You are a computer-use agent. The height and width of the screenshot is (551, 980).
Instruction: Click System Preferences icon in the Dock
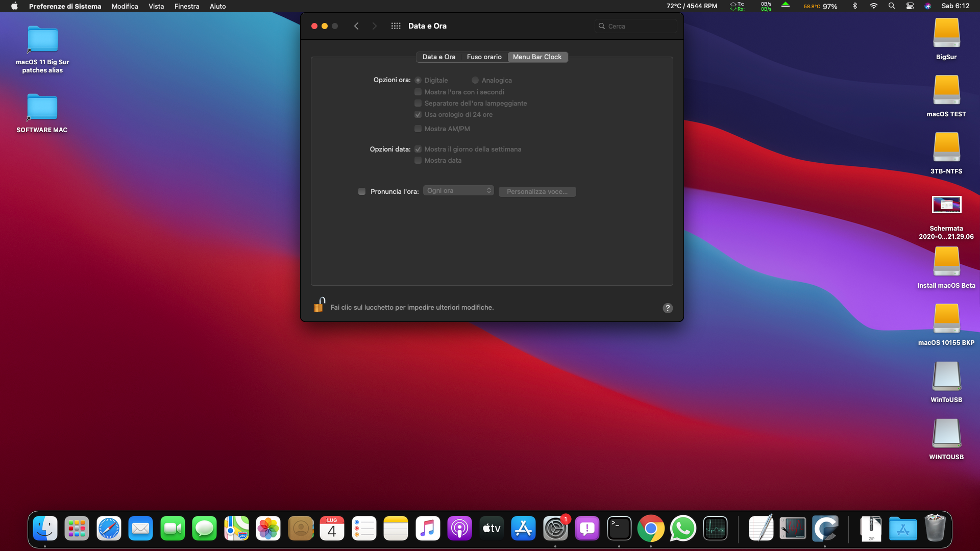(555, 529)
